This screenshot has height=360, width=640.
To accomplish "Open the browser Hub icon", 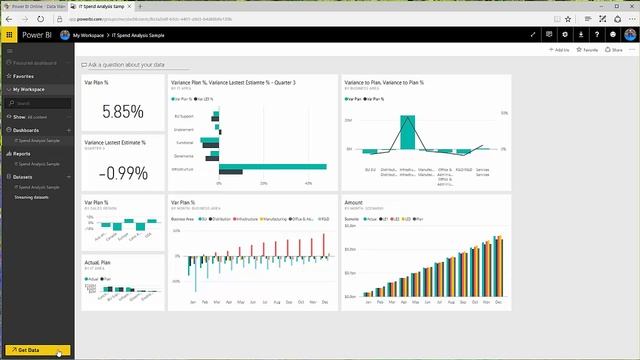I will [588, 19].
